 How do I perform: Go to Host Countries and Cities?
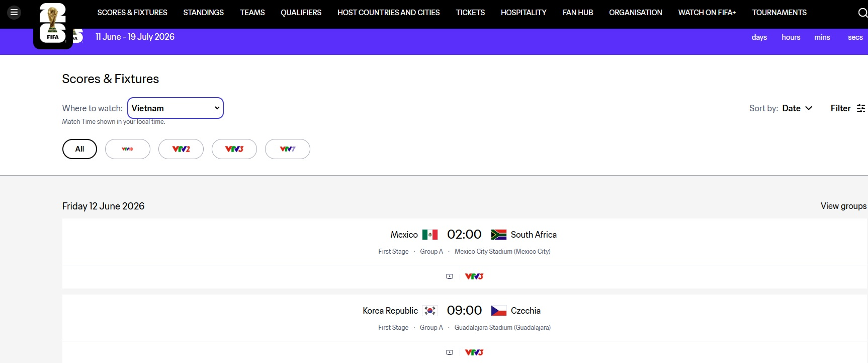[x=388, y=13]
